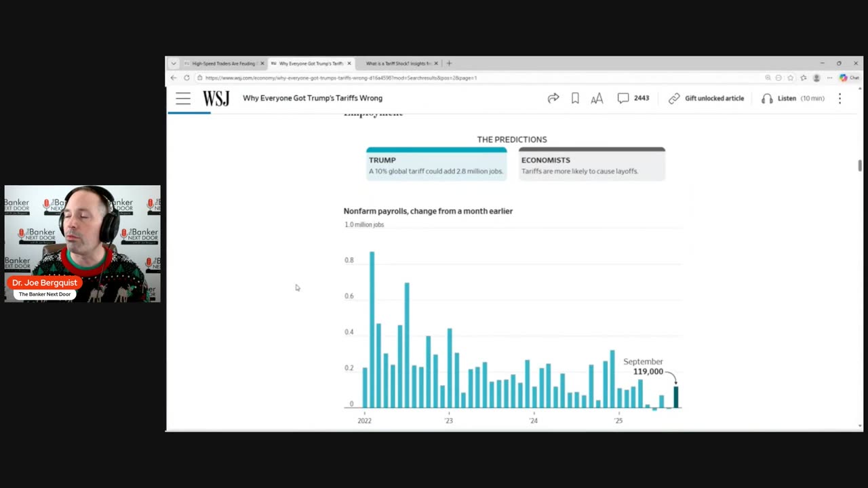Bookmark this WSJ article
Viewport: 868px width, 488px height.
[x=575, y=98]
